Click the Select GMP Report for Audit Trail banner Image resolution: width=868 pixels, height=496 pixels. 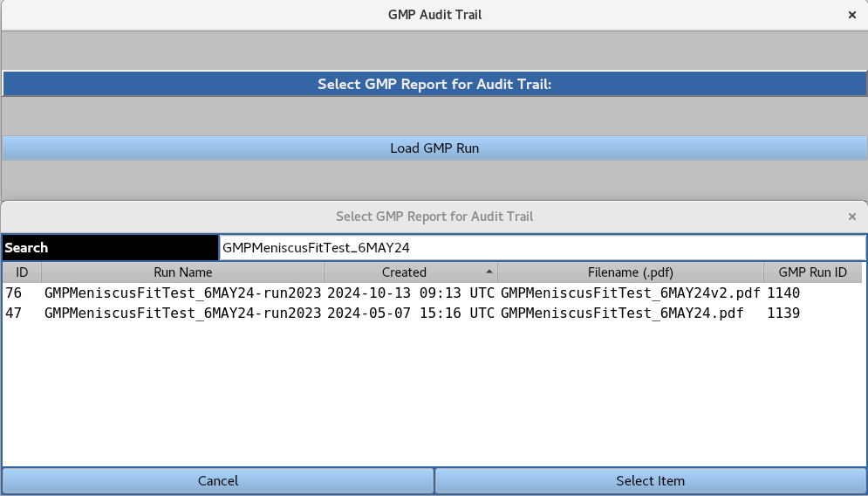point(434,84)
